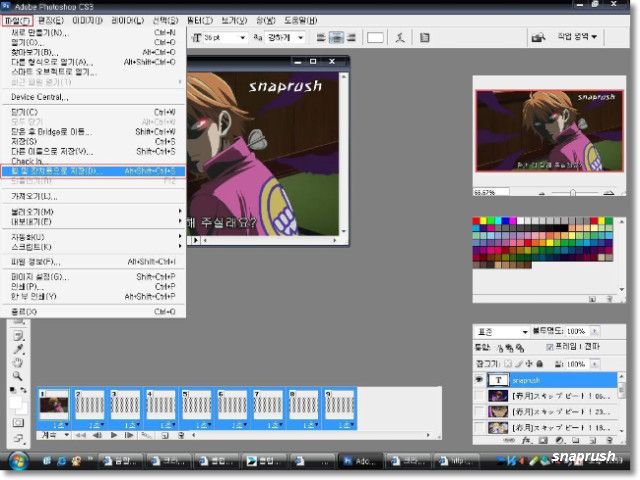Screen dimensions: 640x480
Task: Open the font size 36 pt dropdown
Action: [243, 38]
